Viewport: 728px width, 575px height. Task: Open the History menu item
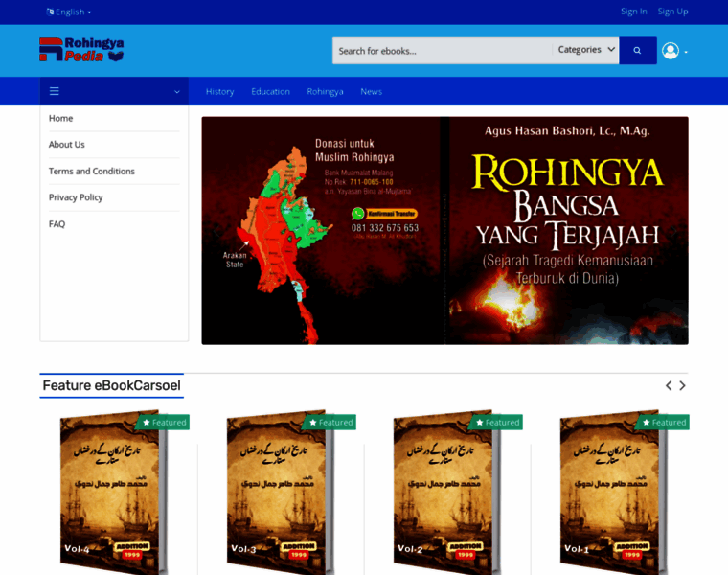click(219, 91)
